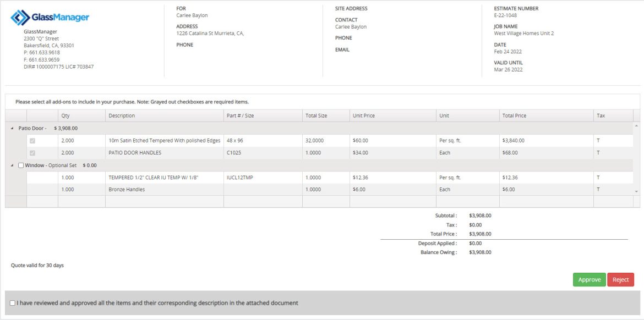Click the Part # / Size column header
This screenshot has width=644, height=320.
240,116
